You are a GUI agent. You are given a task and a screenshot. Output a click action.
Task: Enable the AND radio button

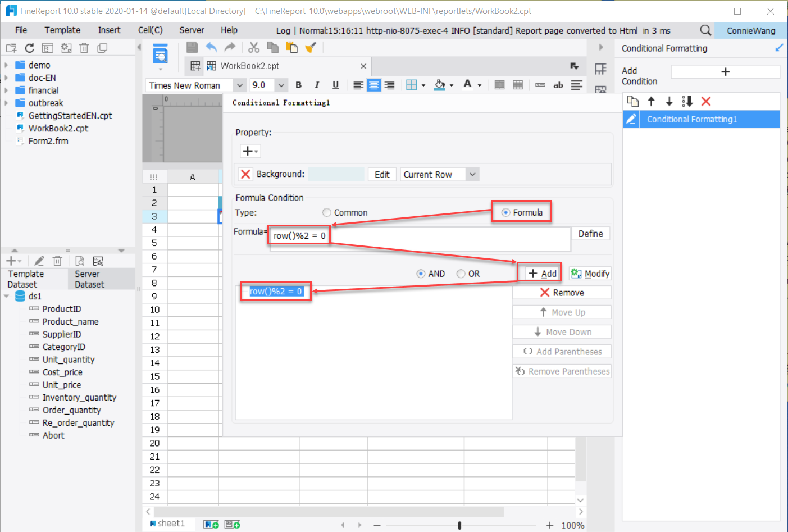tap(421, 273)
